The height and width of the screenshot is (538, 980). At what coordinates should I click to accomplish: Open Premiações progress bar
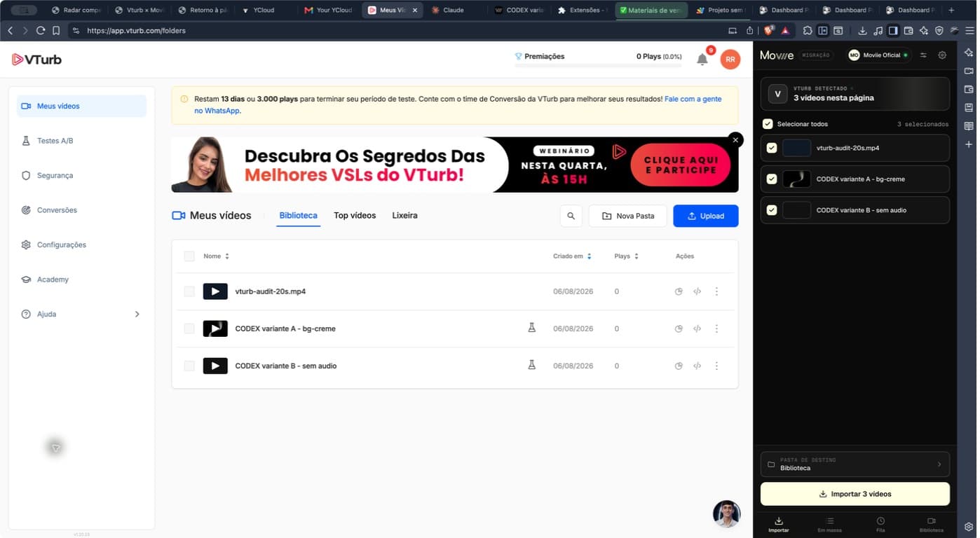click(x=598, y=60)
